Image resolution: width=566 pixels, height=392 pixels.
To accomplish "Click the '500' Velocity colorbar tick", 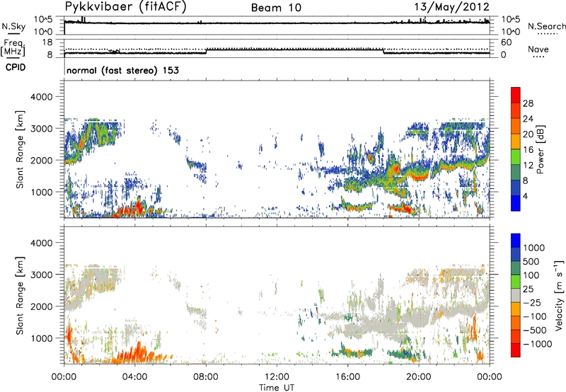I will [x=531, y=262].
